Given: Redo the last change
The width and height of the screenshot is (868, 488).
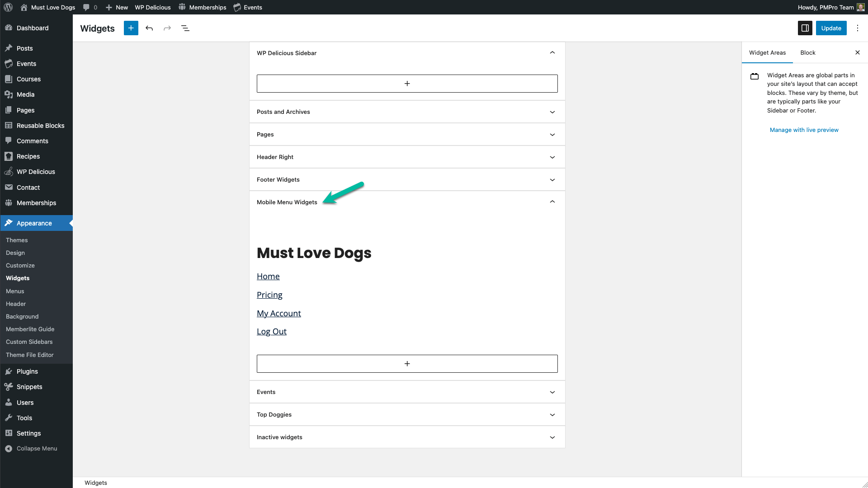Looking at the screenshot, I should (167, 28).
